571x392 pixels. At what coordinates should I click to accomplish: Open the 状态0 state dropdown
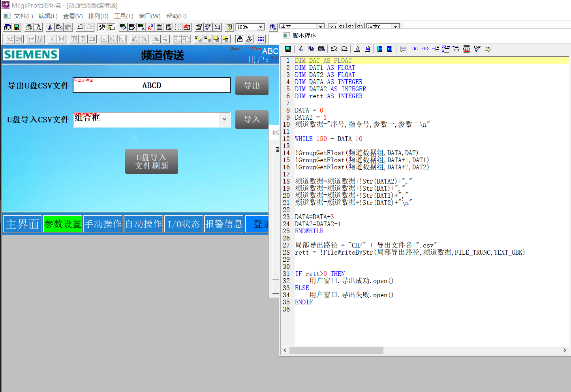point(395,27)
